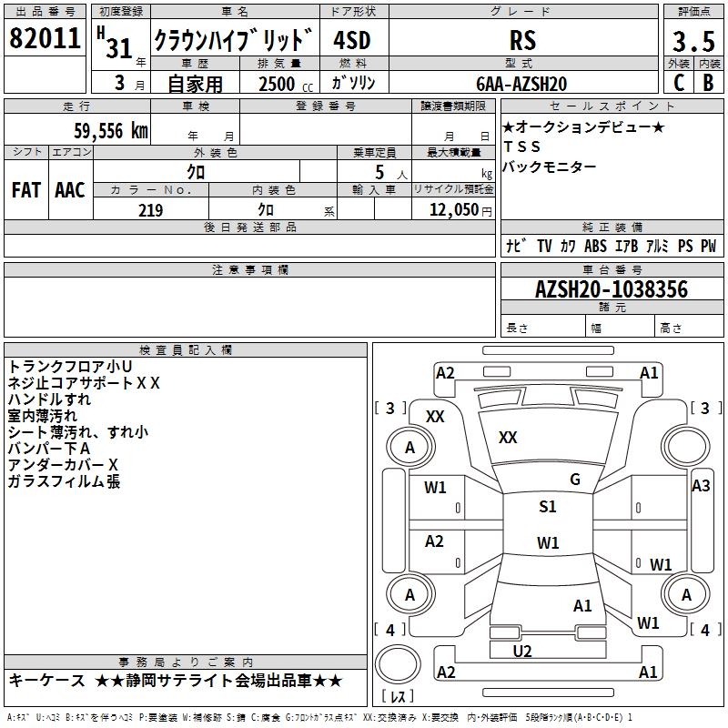The width and height of the screenshot is (728, 728).
Task: Select inspector note シート薄汚れ、すれ小
Action: (78, 432)
